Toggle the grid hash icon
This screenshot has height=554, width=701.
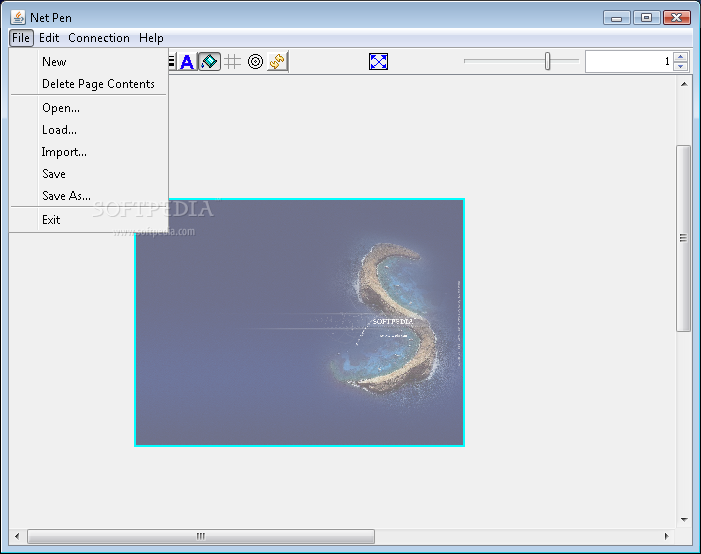coord(232,61)
